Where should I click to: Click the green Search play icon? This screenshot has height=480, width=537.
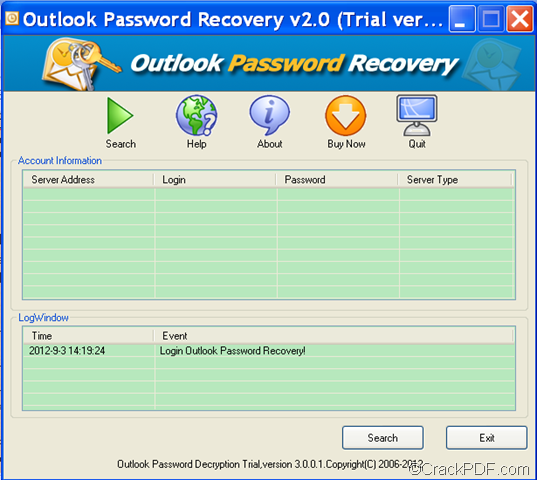click(x=120, y=116)
